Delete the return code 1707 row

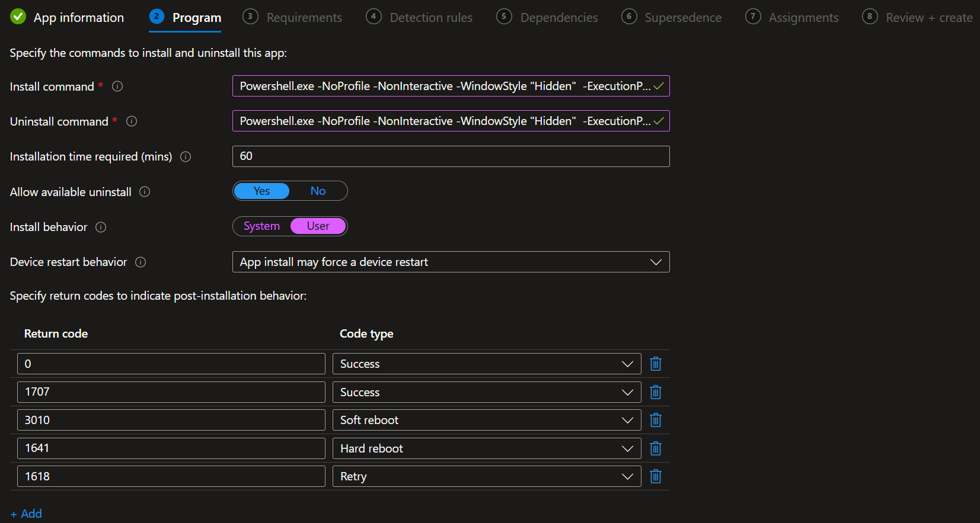coord(656,392)
